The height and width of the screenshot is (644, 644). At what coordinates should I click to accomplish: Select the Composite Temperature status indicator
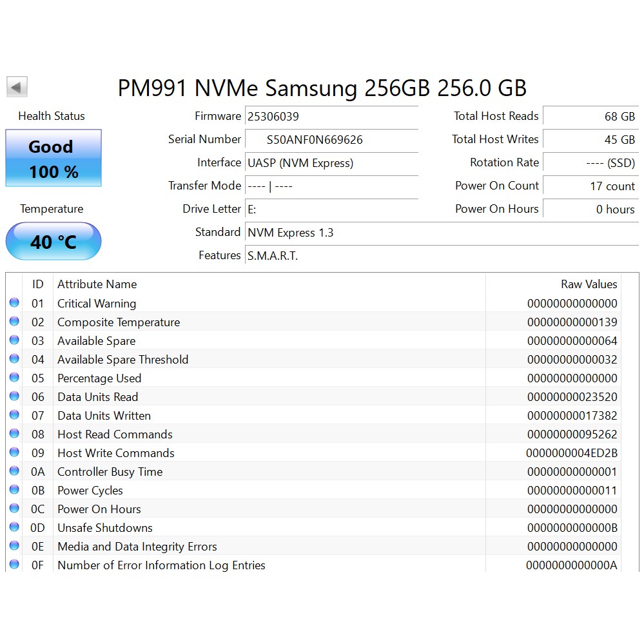tap(14, 321)
